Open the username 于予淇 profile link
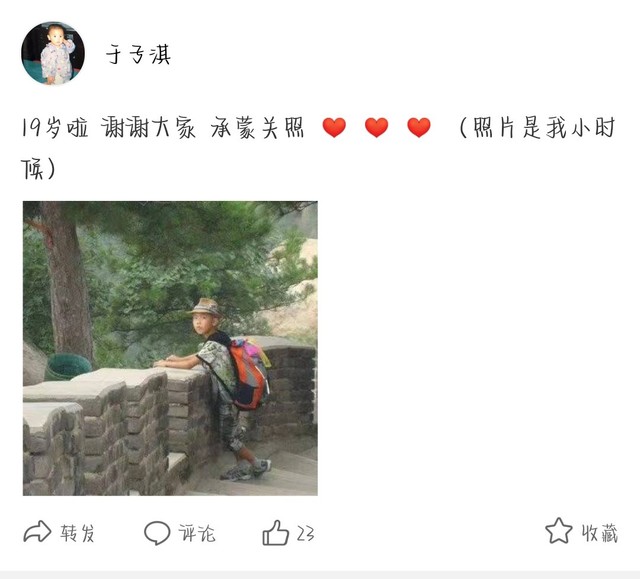Image resolution: width=640 pixels, height=579 pixels. click(x=138, y=54)
